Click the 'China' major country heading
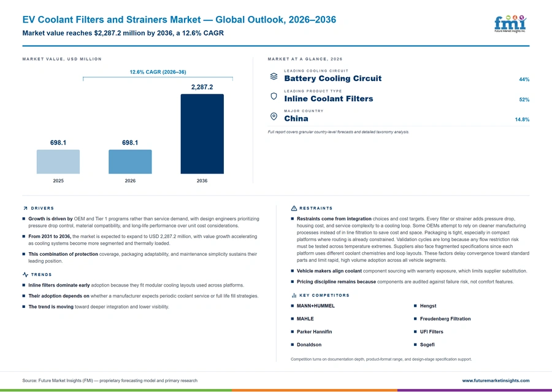Image resolution: width=552 pixels, height=392 pixels. [x=296, y=118]
